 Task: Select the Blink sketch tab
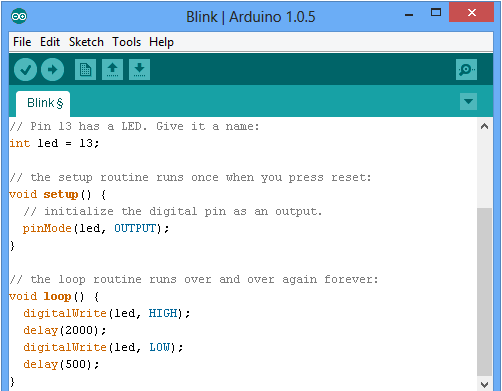(43, 103)
